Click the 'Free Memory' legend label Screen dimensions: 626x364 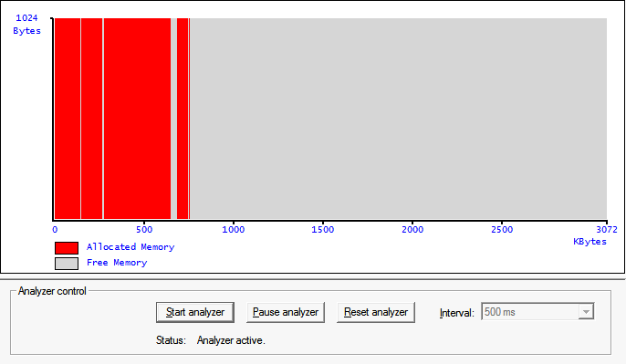pyautogui.click(x=117, y=263)
